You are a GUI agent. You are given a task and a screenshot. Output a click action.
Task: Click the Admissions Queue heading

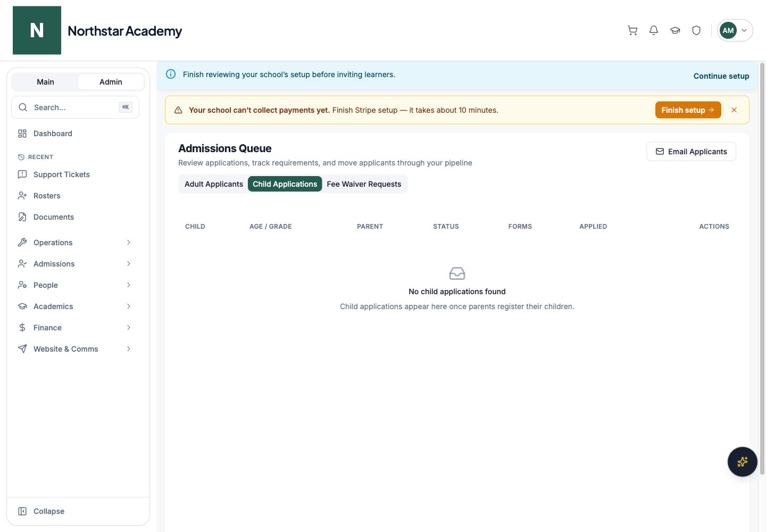pos(225,148)
